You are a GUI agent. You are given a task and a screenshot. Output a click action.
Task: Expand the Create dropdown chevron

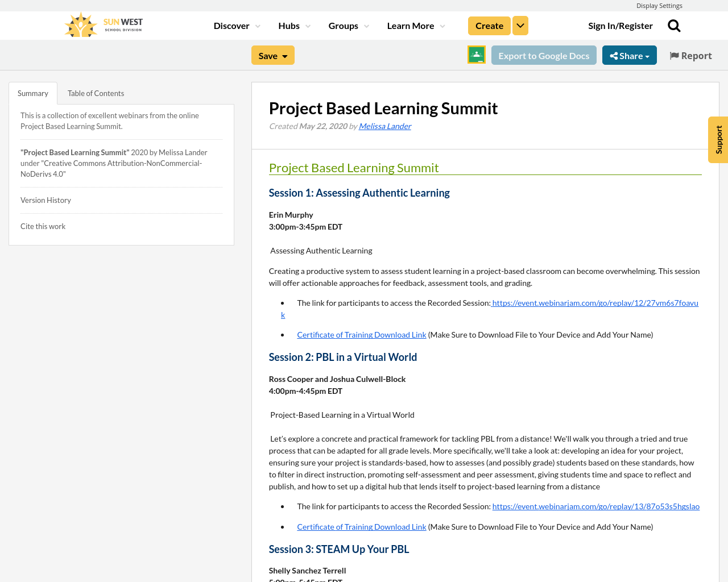(520, 25)
